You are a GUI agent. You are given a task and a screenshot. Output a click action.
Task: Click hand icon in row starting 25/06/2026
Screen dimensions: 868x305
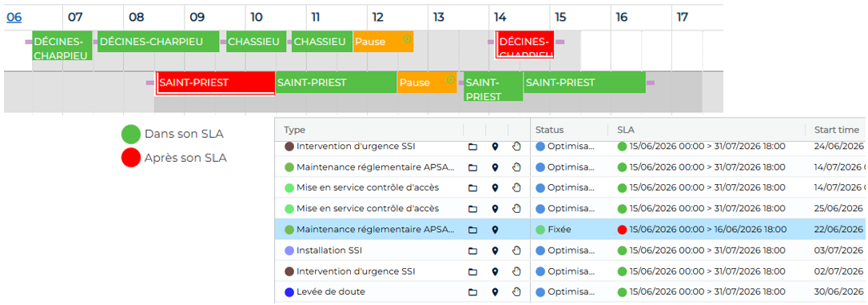(516, 209)
